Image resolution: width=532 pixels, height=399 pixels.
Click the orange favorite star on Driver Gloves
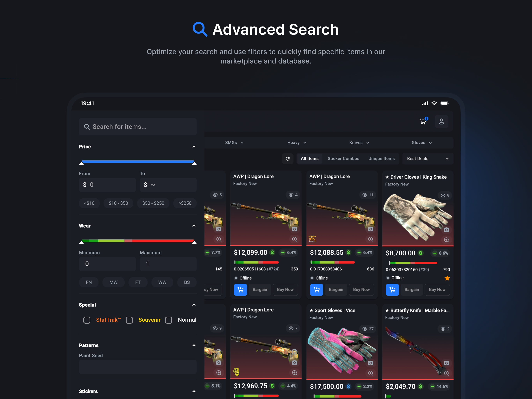click(x=447, y=278)
